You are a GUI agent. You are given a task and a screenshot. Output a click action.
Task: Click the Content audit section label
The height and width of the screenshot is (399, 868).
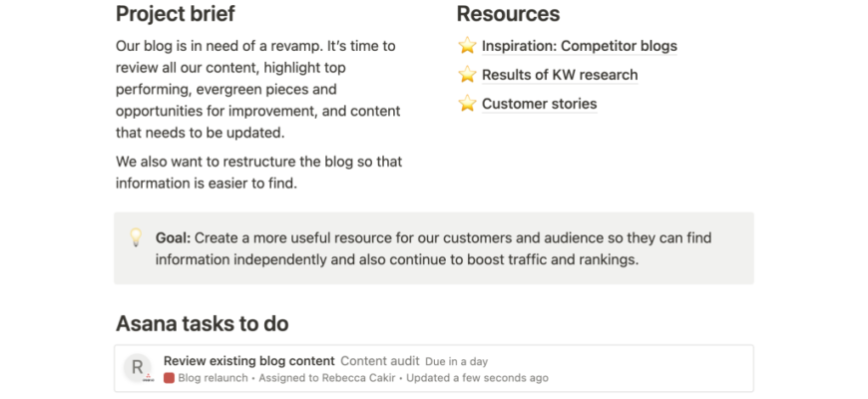pos(380,361)
